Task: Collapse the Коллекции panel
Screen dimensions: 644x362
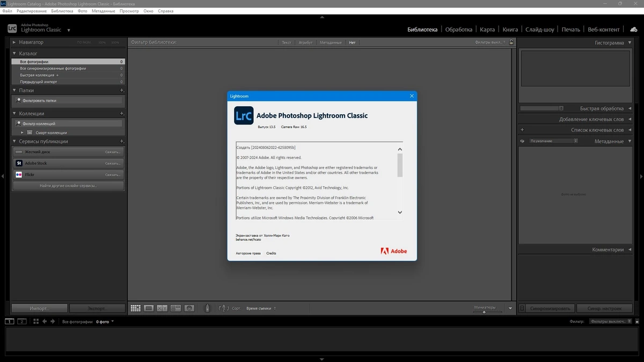Action: pyautogui.click(x=14, y=114)
